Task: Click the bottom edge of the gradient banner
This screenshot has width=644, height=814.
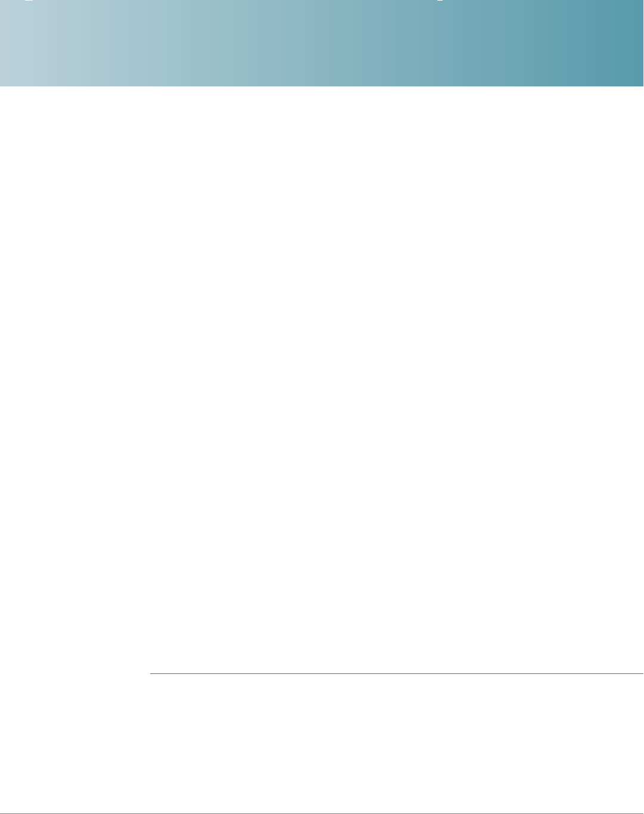Action: 322,86
